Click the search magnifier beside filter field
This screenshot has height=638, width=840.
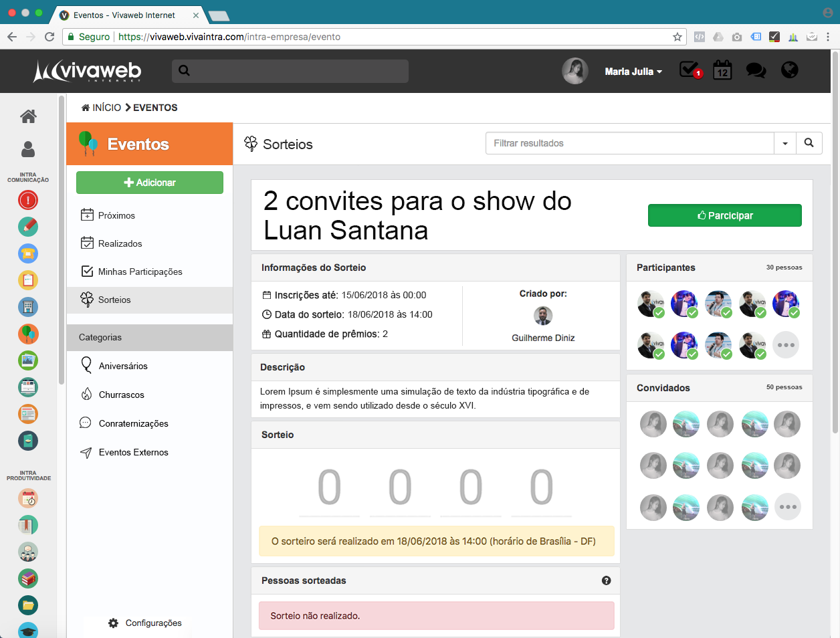click(809, 143)
